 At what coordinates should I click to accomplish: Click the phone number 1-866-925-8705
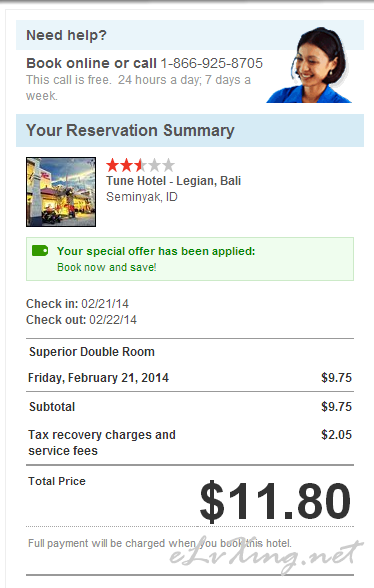point(212,63)
